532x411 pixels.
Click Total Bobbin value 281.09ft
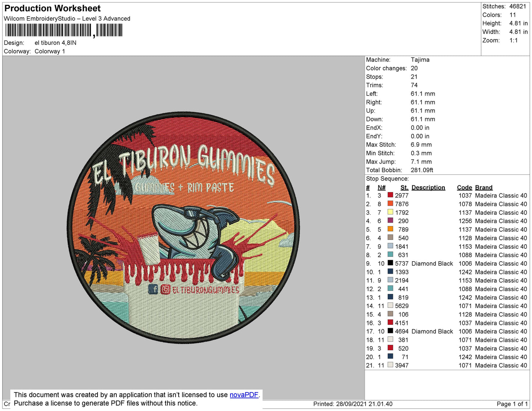coord(422,170)
